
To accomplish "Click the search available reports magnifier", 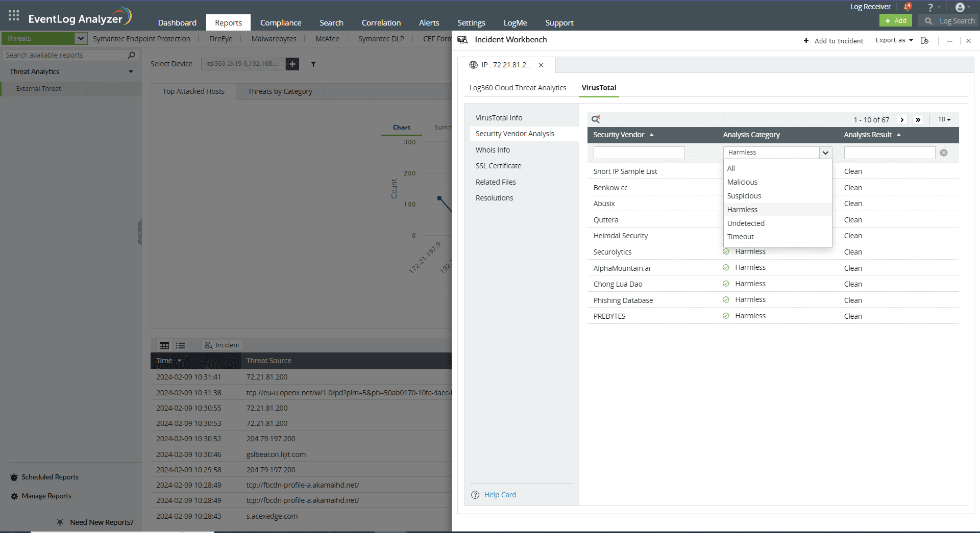I will (131, 55).
